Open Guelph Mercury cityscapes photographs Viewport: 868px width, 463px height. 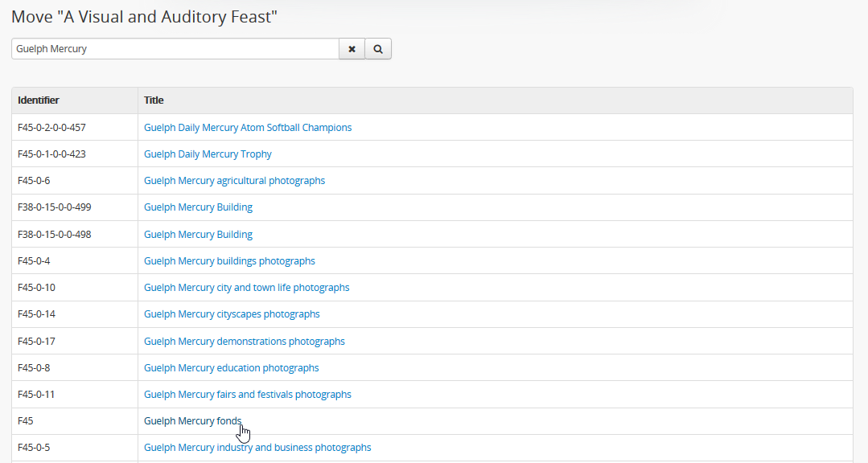[232, 314]
